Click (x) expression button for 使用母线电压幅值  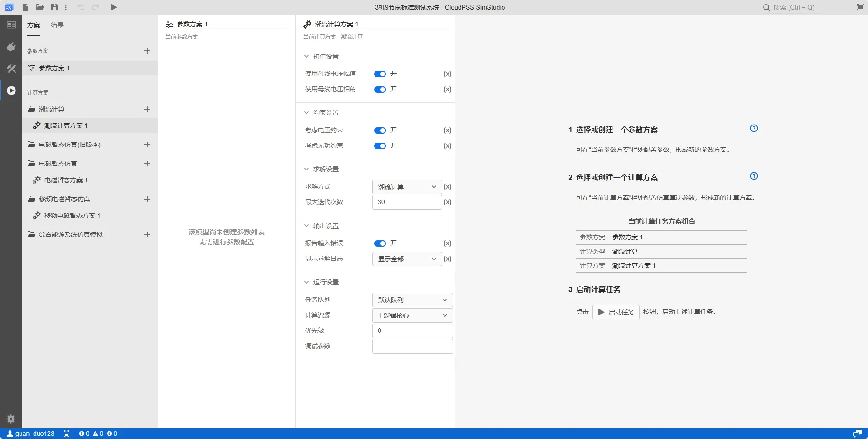tap(448, 74)
